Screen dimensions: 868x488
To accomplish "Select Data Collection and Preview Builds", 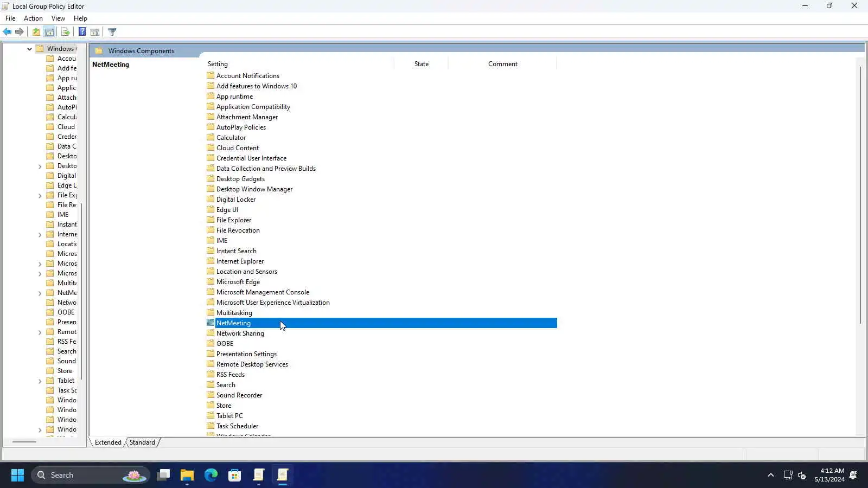I will coord(266,168).
